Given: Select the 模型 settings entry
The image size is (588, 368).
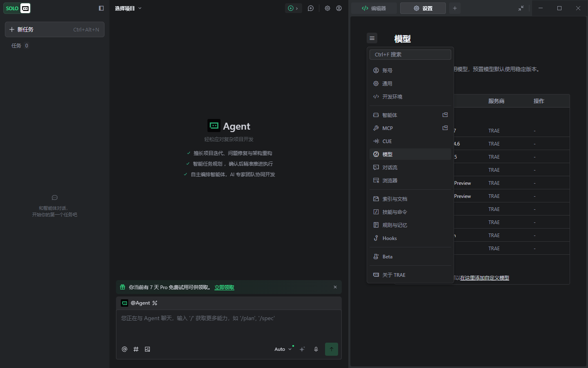Looking at the screenshot, I should pos(410,154).
